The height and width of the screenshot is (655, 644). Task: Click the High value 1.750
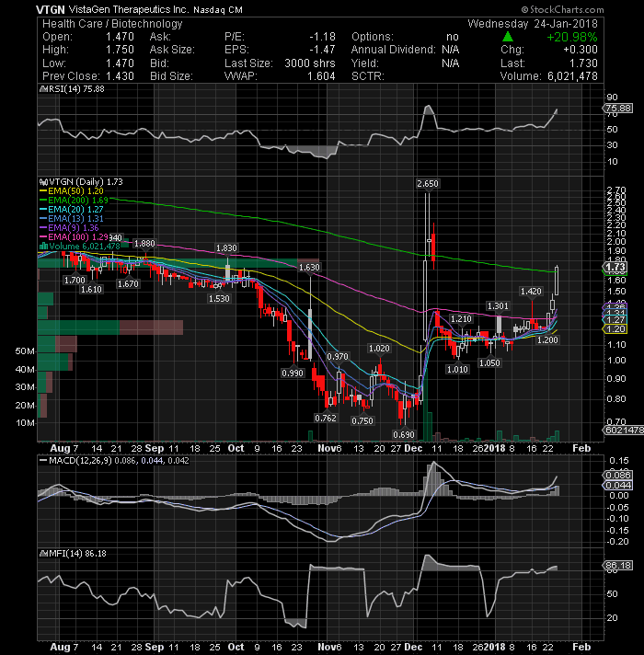[x=120, y=50]
